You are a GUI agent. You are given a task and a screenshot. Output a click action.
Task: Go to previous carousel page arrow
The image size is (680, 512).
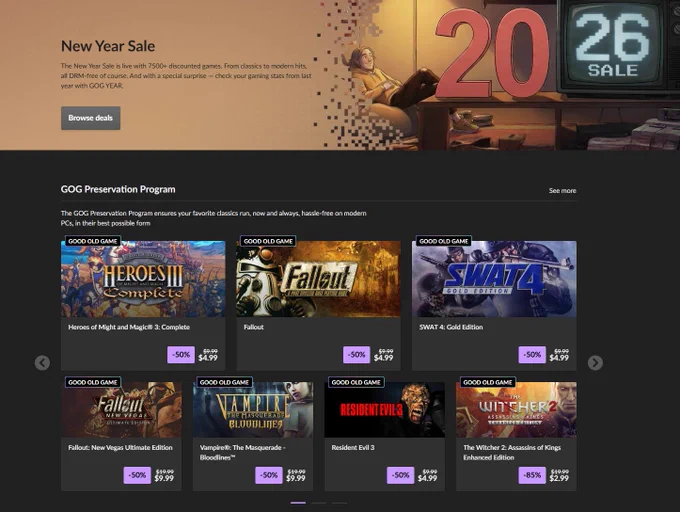point(42,363)
